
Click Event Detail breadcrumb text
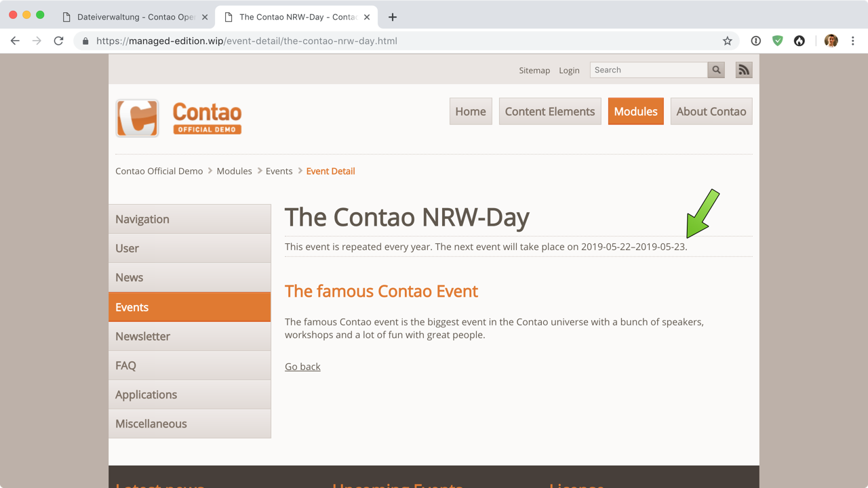click(x=331, y=171)
